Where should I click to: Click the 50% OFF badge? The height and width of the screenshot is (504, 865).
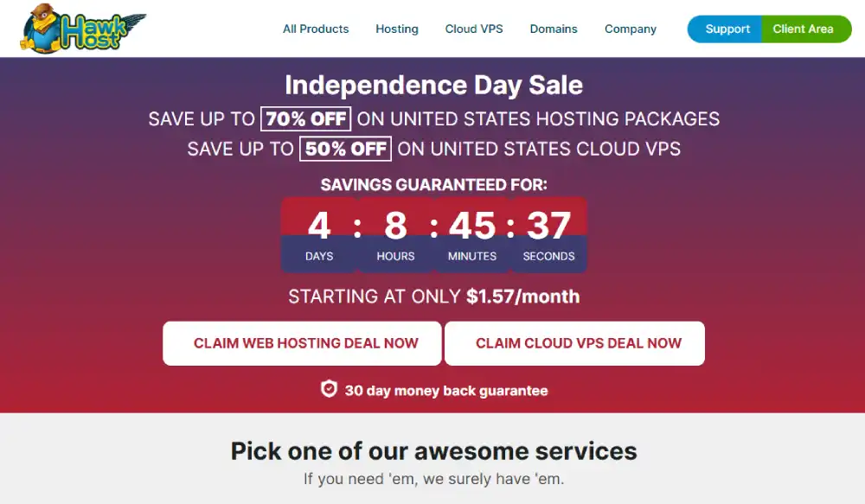(345, 149)
